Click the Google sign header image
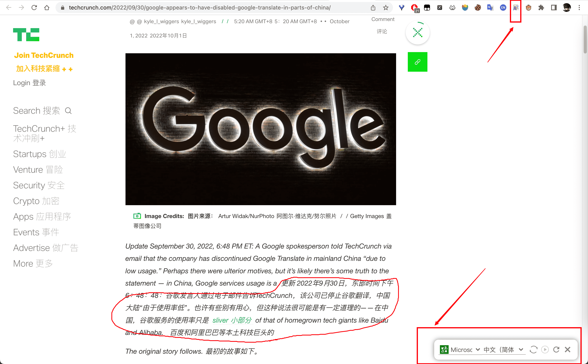This screenshot has height=364, width=588. click(260, 129)
